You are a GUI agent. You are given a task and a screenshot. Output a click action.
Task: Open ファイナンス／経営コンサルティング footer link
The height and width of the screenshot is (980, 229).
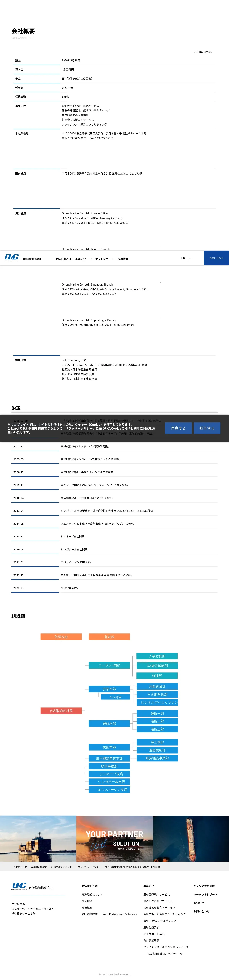click(x=166, y=947)
